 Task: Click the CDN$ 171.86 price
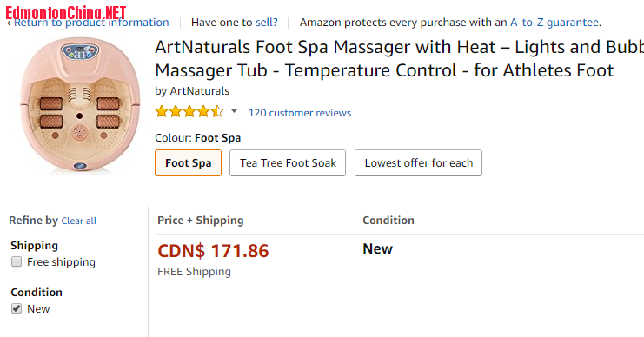[x=213, y=251]
